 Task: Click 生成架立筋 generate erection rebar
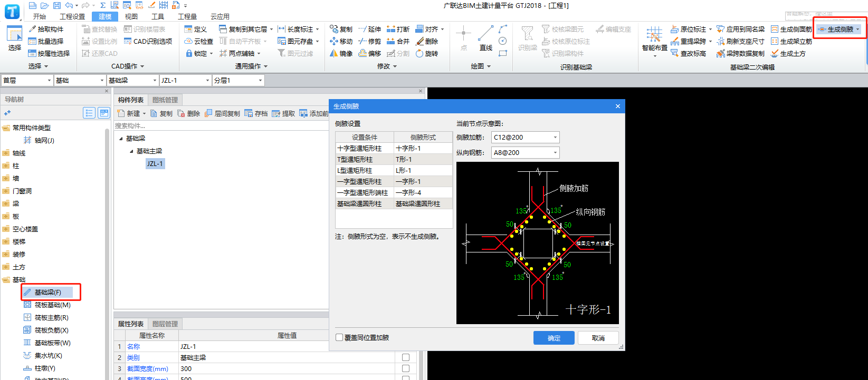[x=791, y=41]
